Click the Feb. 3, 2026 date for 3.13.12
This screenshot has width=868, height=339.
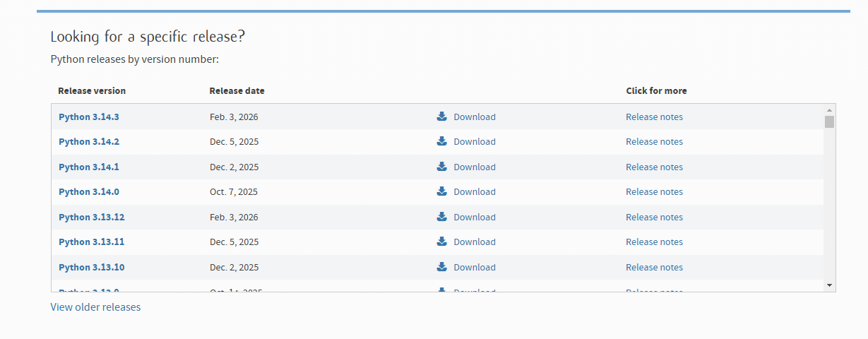[x=234, y=217]
